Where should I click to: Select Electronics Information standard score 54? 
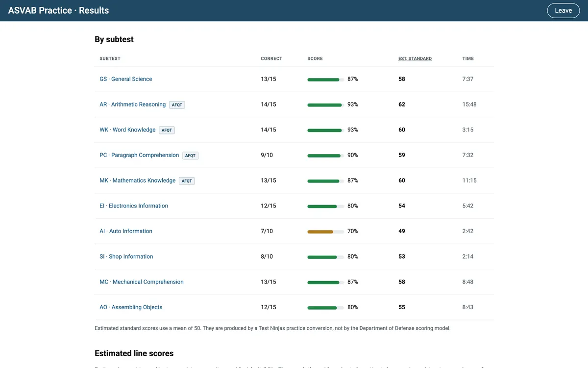tap(402, 206)
